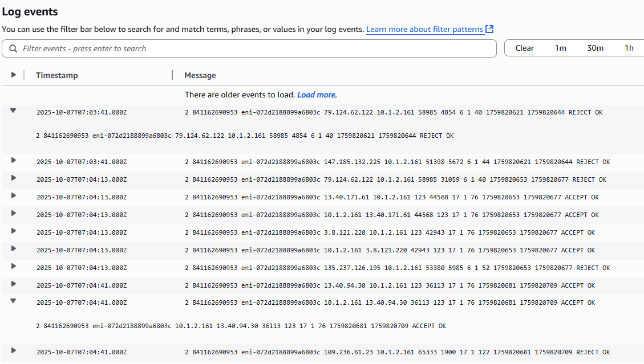Expand event from 10.1.2.161 to 13.40.171.61
The image size is (644, 364).
[14, 214]
